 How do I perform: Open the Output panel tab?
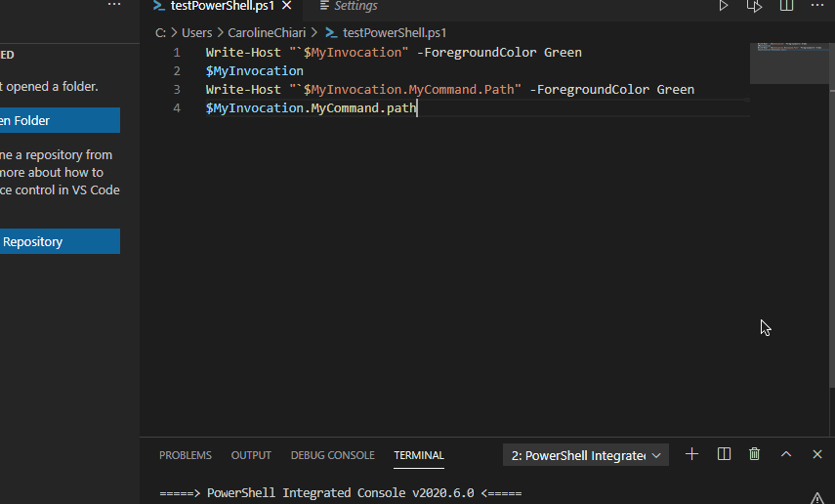251,455
